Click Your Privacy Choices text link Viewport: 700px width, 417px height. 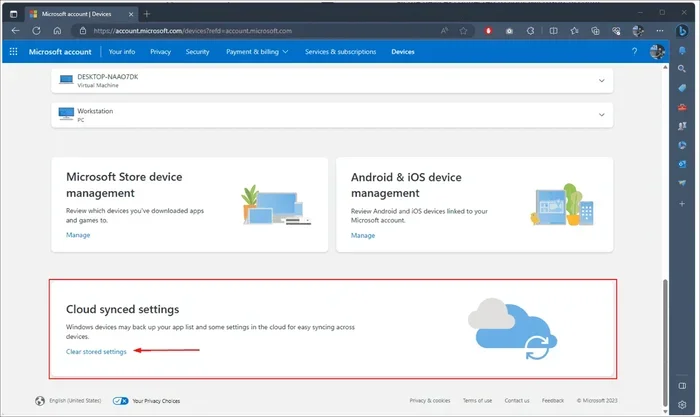[x=156, y=401]
